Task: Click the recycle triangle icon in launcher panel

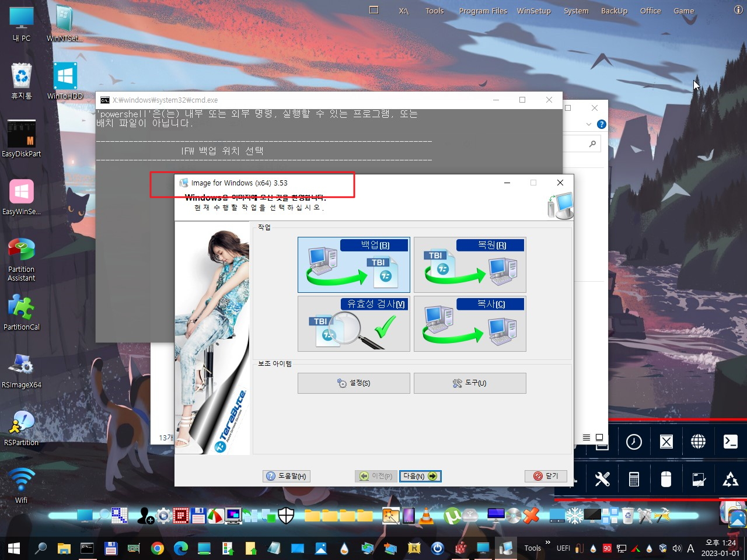Action: [730, 480]
